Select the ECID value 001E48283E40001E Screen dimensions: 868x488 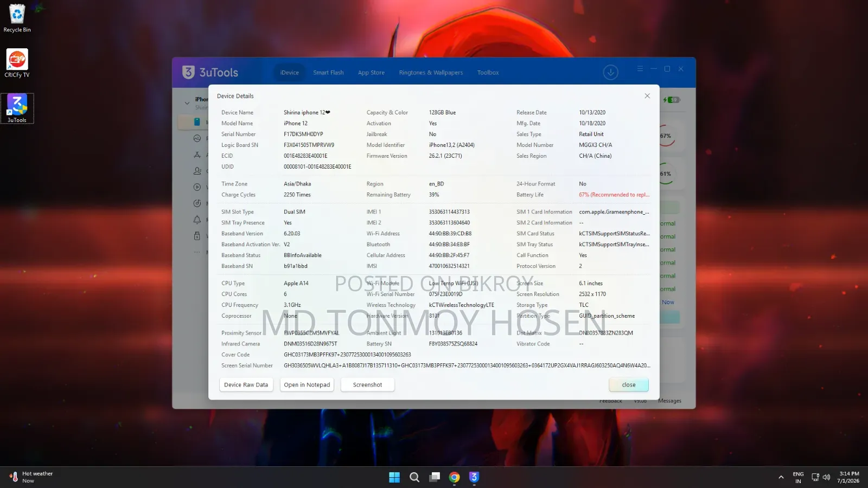point(305,156)
